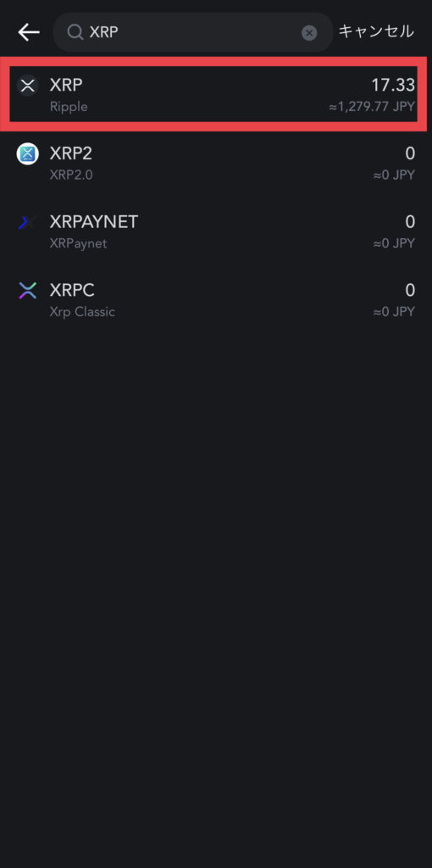
Task: Click the Ripple XRP coin logo
Action: (x=27, y=86)
